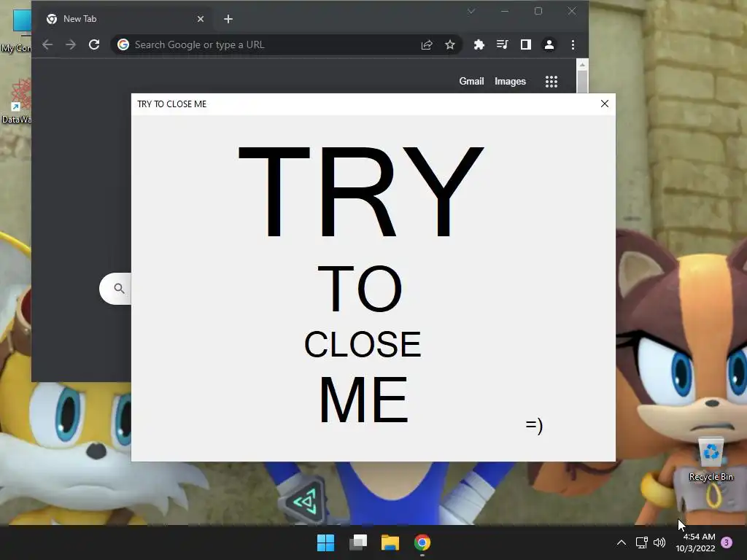The width and height of the screenshot is (747, 560).
Task: Select the DataWa desktop shortcut
Action: point(16,101)
